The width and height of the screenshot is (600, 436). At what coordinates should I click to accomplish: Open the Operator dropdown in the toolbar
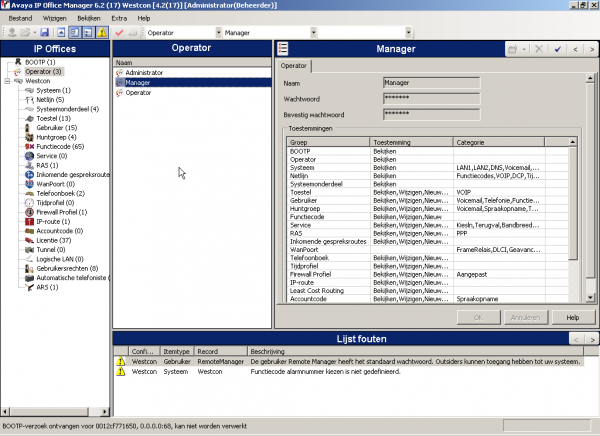pos(218,33)
